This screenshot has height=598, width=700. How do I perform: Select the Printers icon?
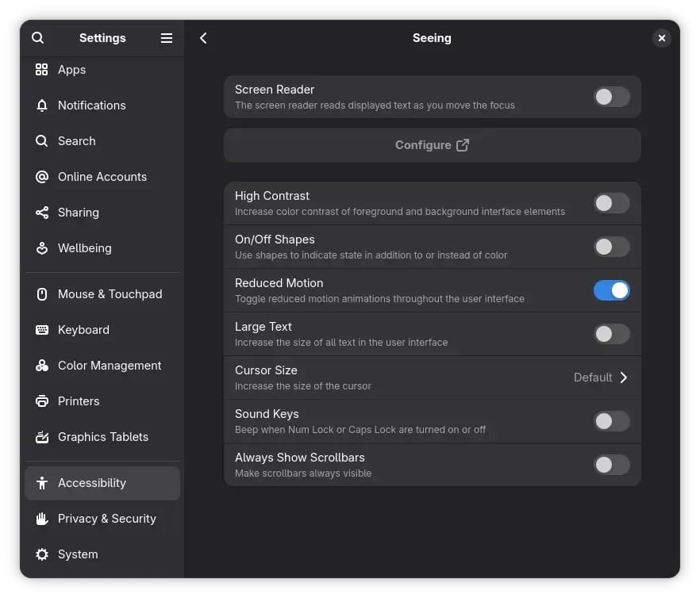pos(41,401)
